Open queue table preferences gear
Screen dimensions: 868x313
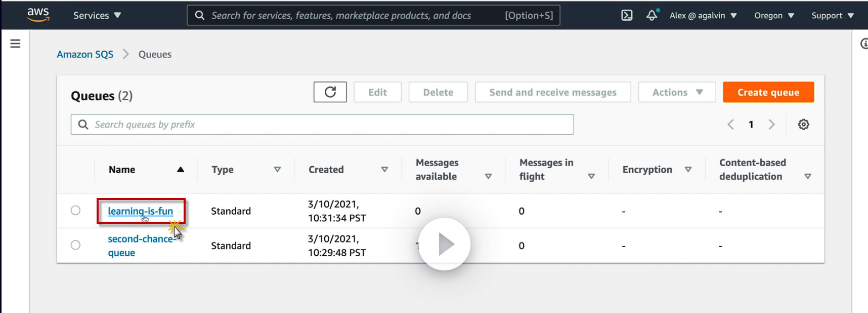[x=803, y=125]
